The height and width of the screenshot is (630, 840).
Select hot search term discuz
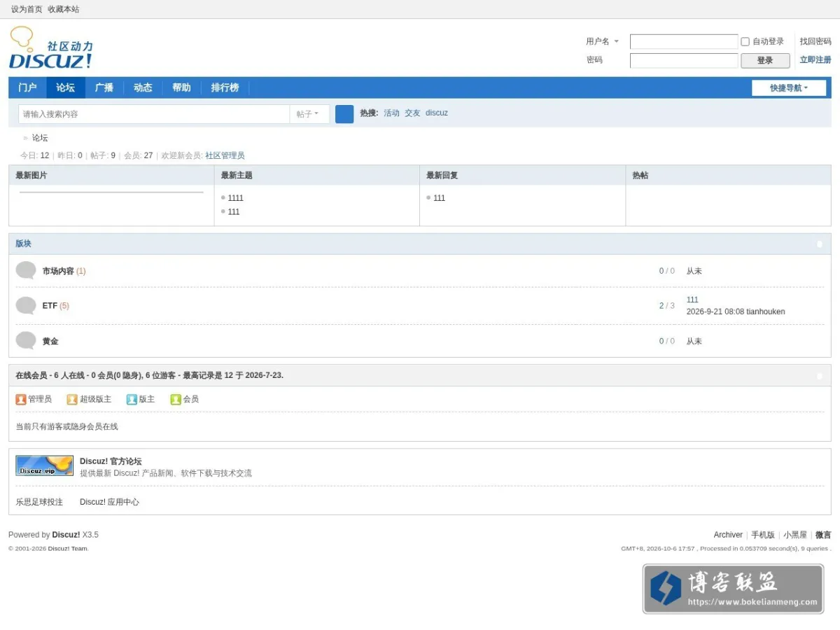click(437, 113)
